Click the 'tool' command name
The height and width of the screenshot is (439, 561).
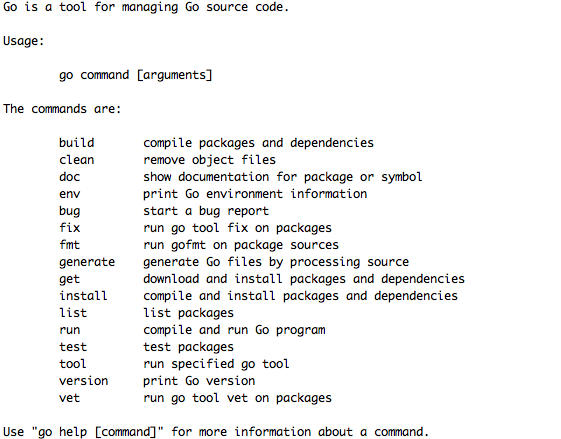[x=73, y=364]
